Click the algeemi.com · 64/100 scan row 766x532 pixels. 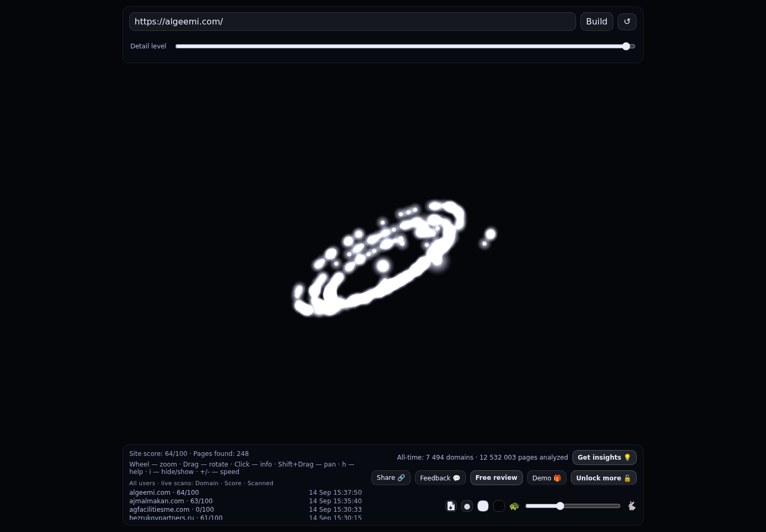pyautogui.click(x=245, y=493)
